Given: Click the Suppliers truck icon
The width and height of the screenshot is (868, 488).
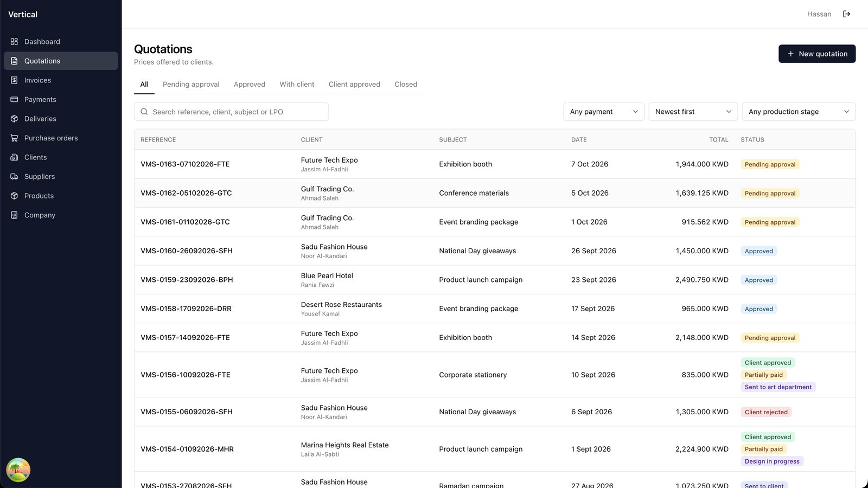Looking at the screenshot, I should click(x=14, y=176).
